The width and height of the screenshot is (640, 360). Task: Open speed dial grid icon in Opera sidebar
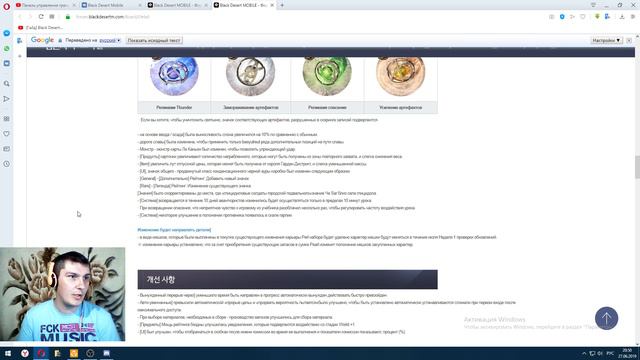tap(7, 119)
